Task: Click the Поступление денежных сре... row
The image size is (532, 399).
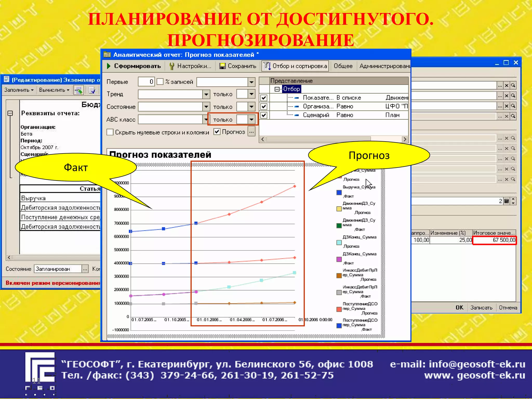Action: pos(60,217)
